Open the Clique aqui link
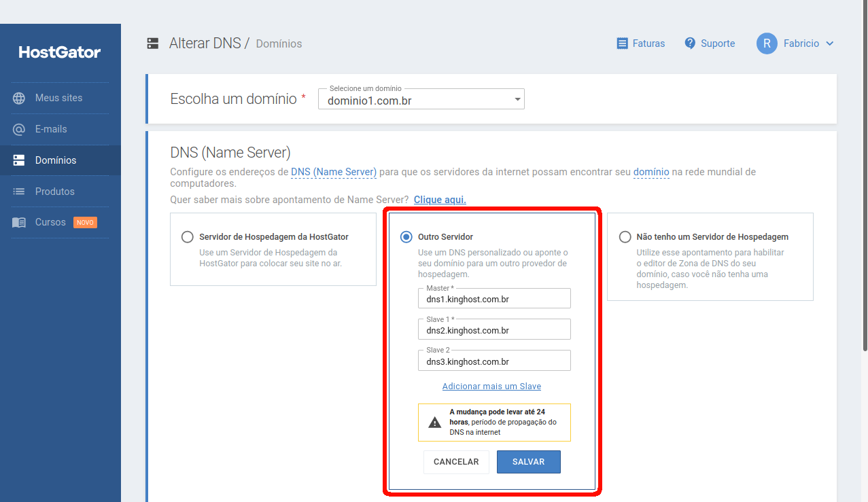This screenshot has width=868, height=502. (440, 200)
